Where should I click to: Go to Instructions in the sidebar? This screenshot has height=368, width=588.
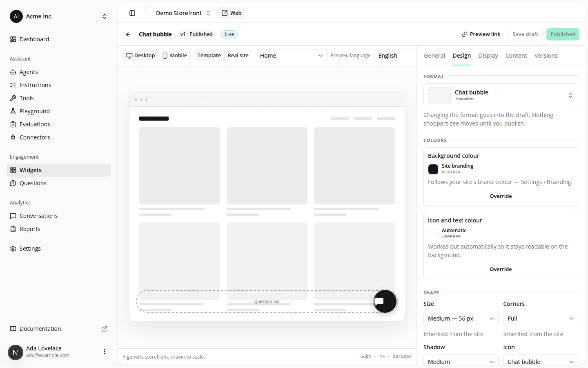click(59, 85)
